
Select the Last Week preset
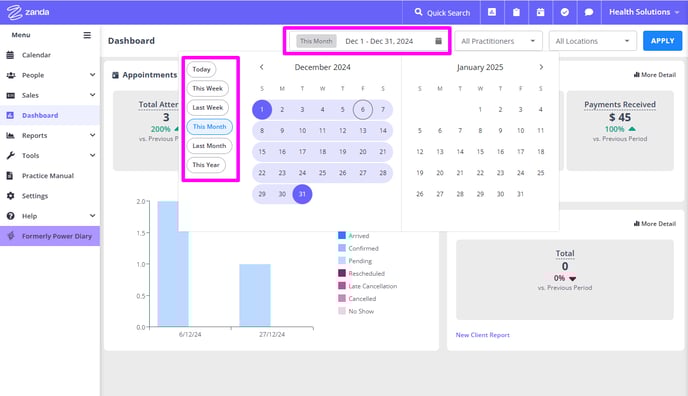click(x=208, y=107)
